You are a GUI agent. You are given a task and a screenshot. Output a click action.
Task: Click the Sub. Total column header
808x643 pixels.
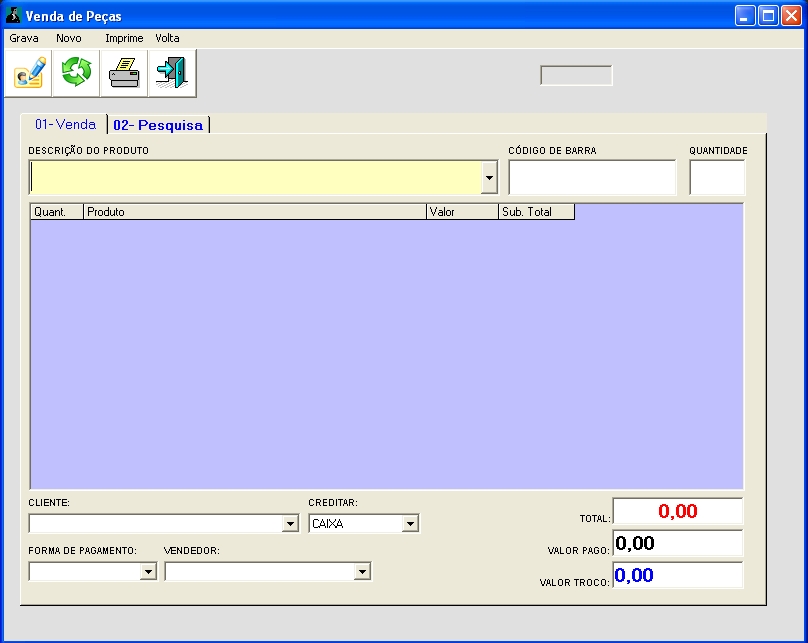pos(536,212)
